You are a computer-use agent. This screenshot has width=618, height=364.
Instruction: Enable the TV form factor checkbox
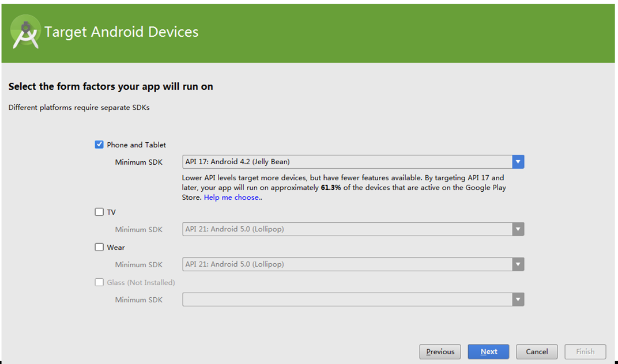coord(99,212)
